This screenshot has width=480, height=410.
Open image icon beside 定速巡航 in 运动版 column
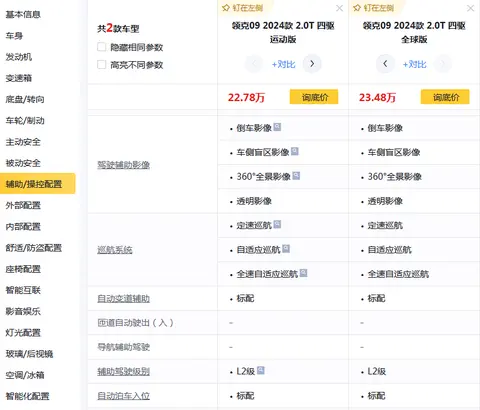click(277, 224)
